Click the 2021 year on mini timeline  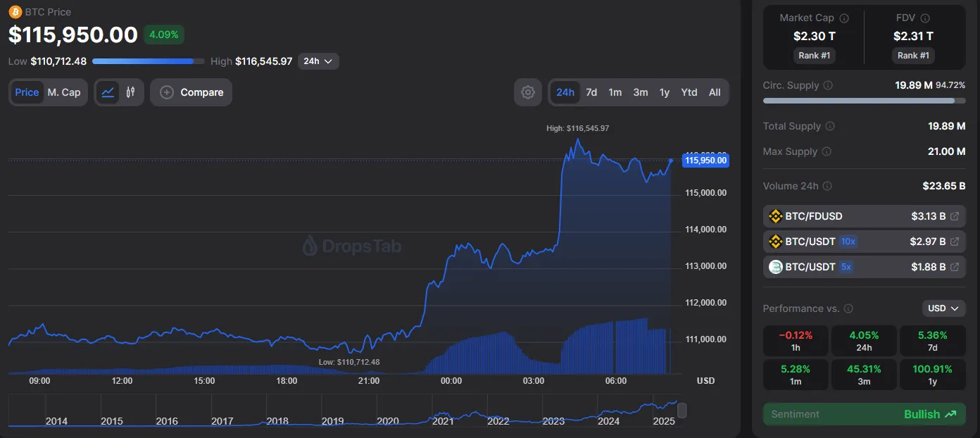[443, 421]
